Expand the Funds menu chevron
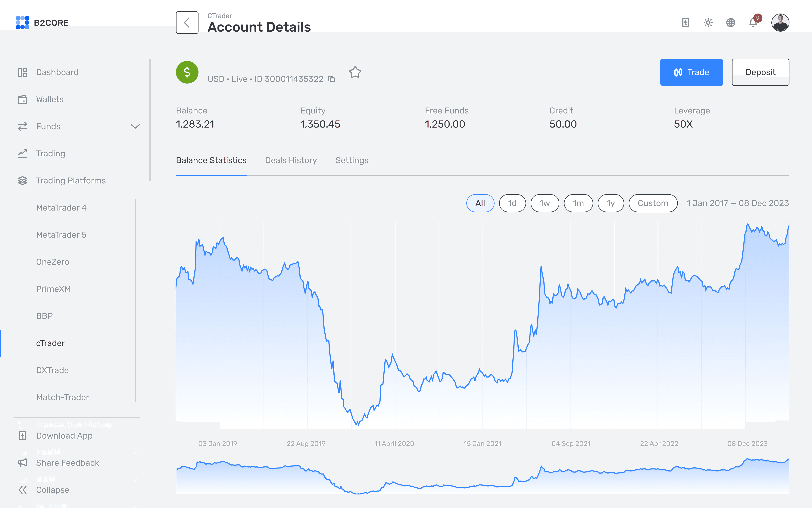 135,126
